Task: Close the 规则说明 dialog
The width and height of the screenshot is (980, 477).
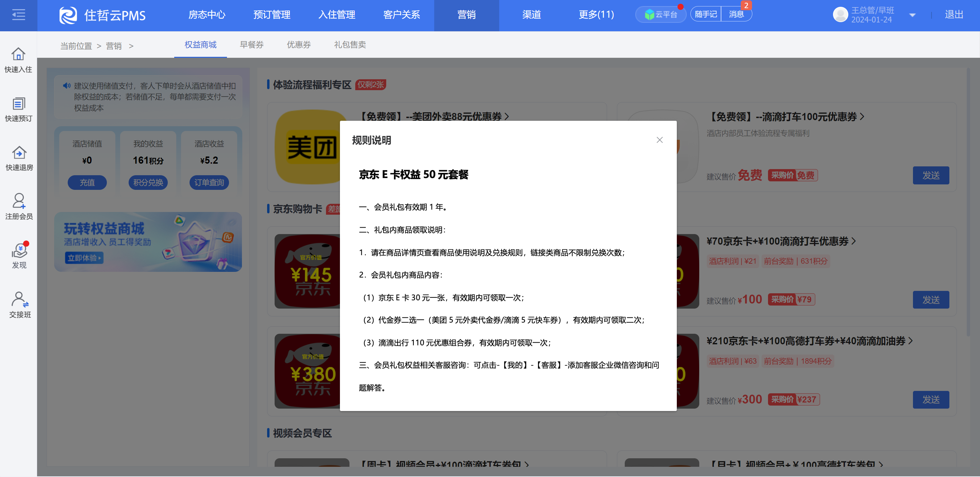Action: point(659,140)
